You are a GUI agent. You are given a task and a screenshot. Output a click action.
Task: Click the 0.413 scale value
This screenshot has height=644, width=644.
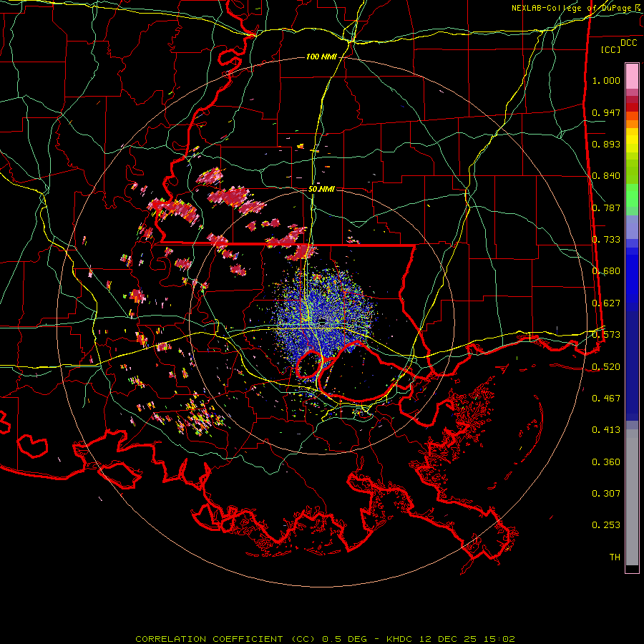coord(606,430)
